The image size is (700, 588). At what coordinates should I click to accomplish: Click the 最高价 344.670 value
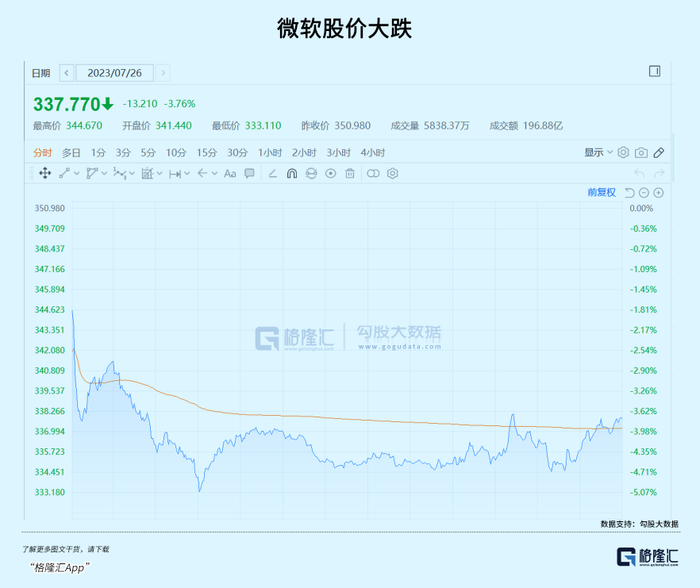tap(84, 126)
